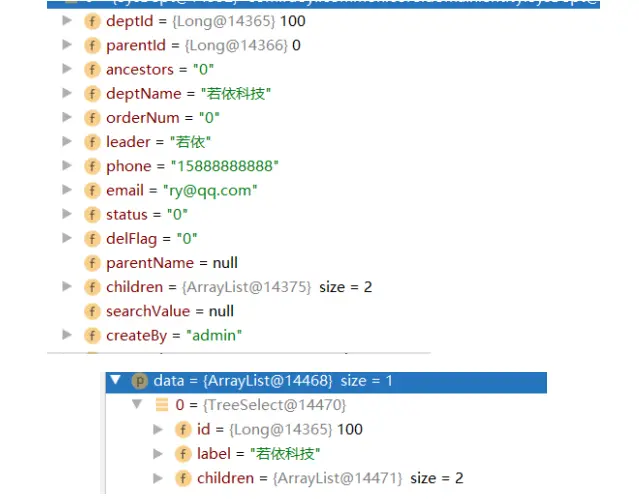Collapse the TreeSelect@14470 element
This screenshot has height=499, width=639.
tap(138, 405)
